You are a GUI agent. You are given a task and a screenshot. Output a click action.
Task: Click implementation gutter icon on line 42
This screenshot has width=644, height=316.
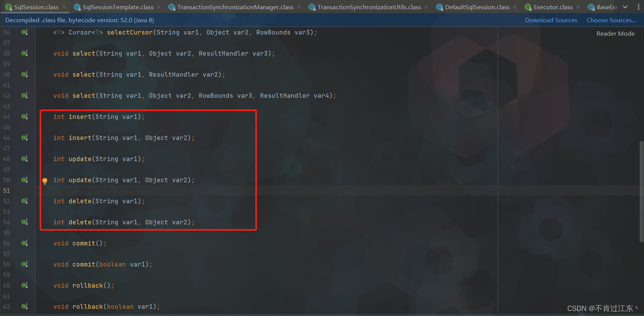[x=25, y=96]
